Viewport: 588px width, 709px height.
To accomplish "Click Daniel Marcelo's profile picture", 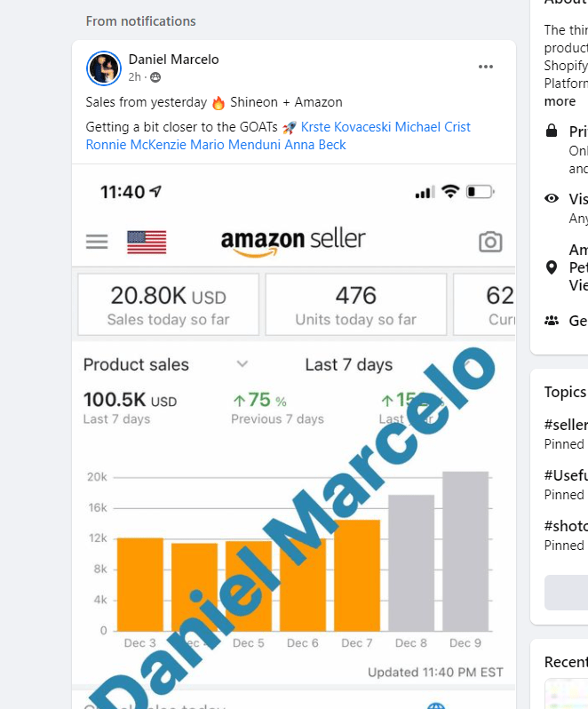I will pos(104,68).
